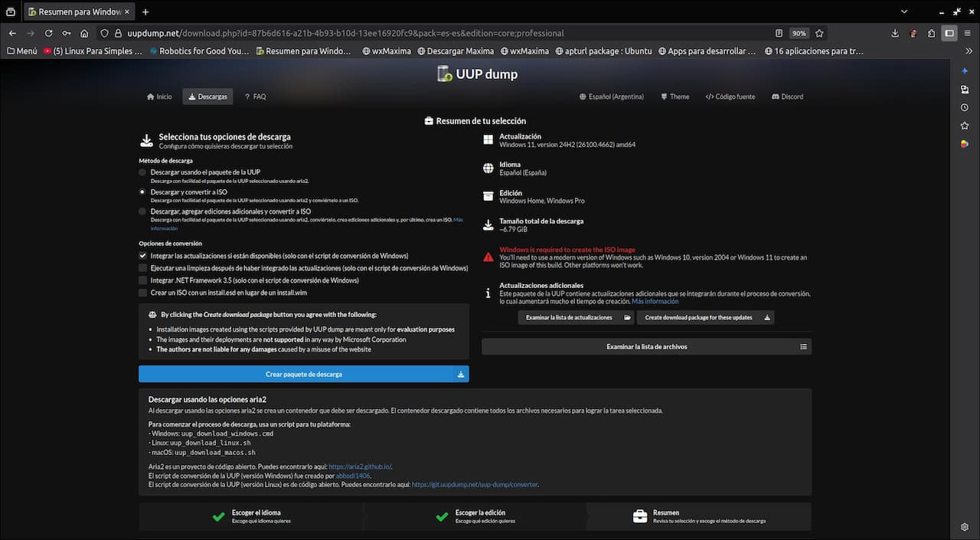The image size is (980, 540).
Task: Click the browser home icon
Action: (84, 34)
